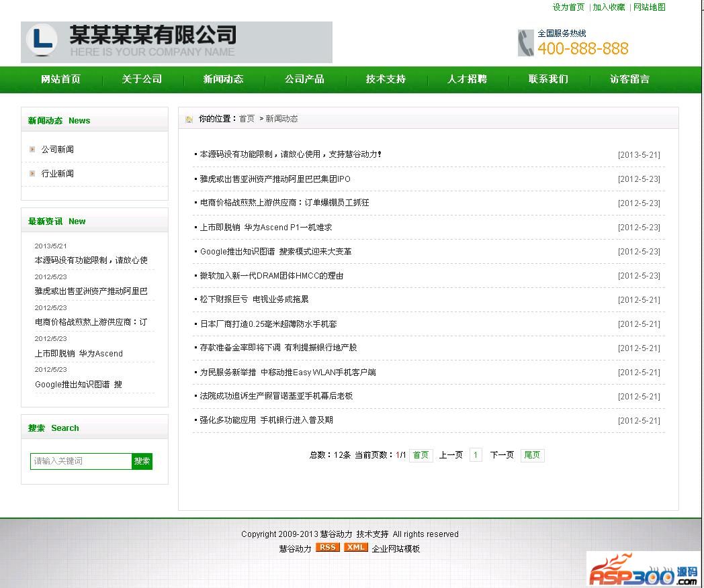704x588 pixels.
Task: Open 关于公司 navigation item
Action: (142, 79)
